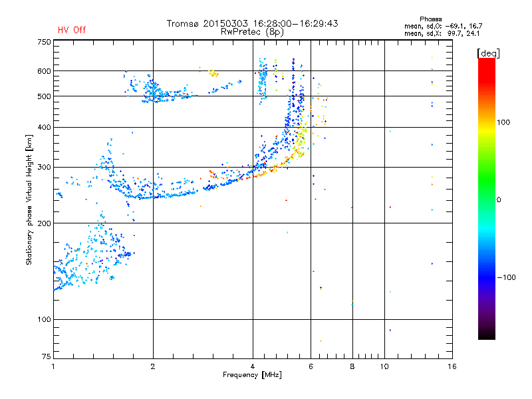Click the red "HV Off" status label
This screenshot has height=399, width=532.
tap(72, 30)
